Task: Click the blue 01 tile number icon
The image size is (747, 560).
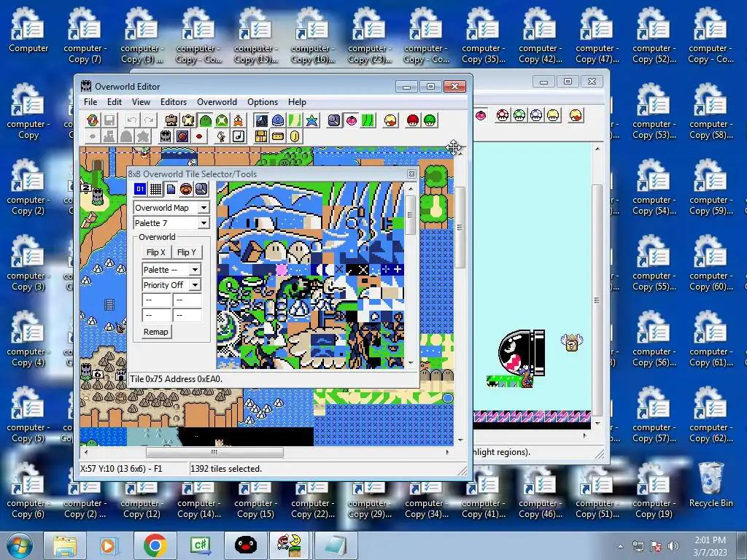Action: [140, 189]
